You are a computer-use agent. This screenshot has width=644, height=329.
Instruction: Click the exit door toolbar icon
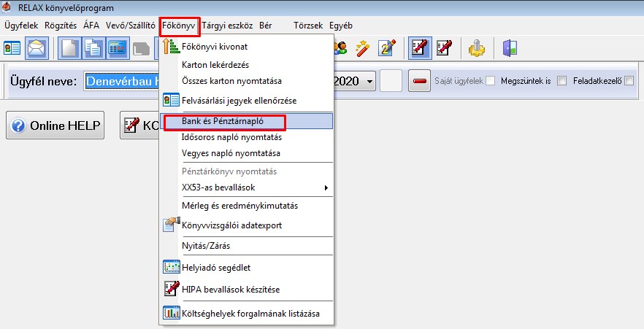pyautogui.click(x=510, y=48)
